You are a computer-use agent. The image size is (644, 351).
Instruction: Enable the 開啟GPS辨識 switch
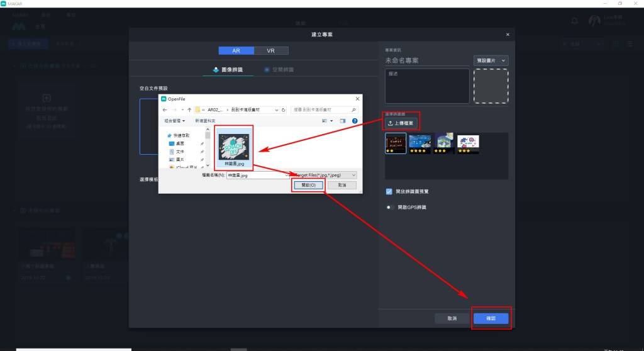391,207
